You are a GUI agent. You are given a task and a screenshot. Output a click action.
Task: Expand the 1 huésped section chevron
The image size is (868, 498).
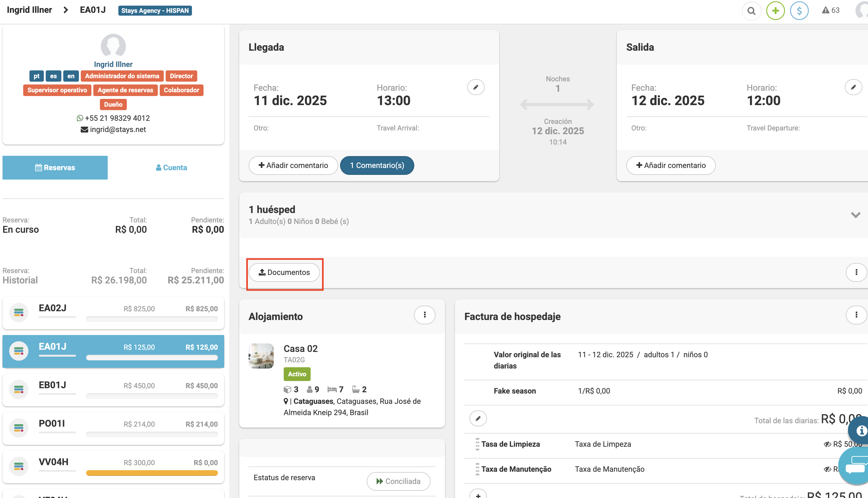pyautogui.click(x=855, y=215)
